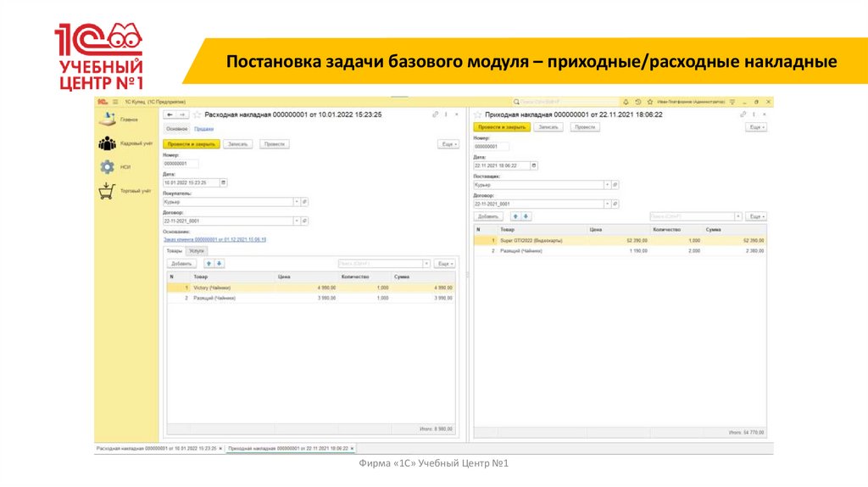
Task: Move row up in Расходная накладная table
Action: (x=209, y=264)
